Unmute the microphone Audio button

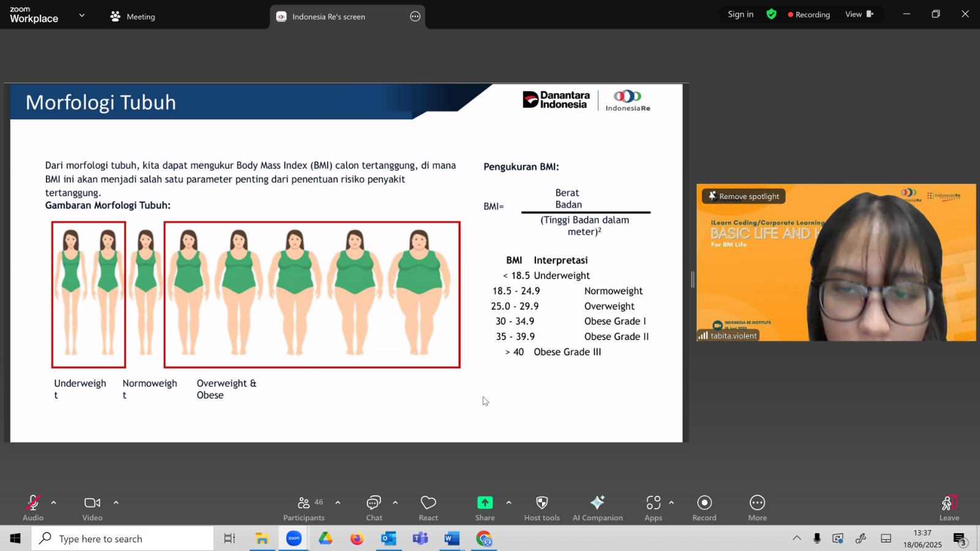tap(33, 503)
